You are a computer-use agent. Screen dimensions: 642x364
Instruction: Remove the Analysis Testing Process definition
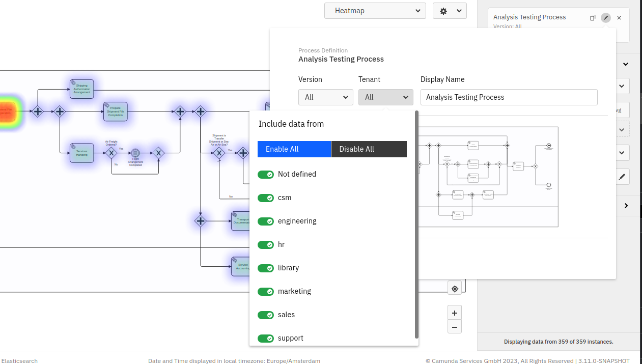(x=619, y=18)
